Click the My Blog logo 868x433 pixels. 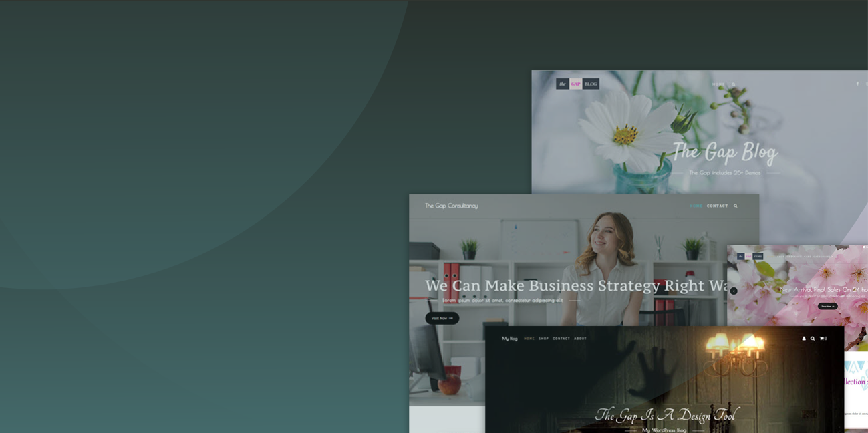(x=509, y=339)
